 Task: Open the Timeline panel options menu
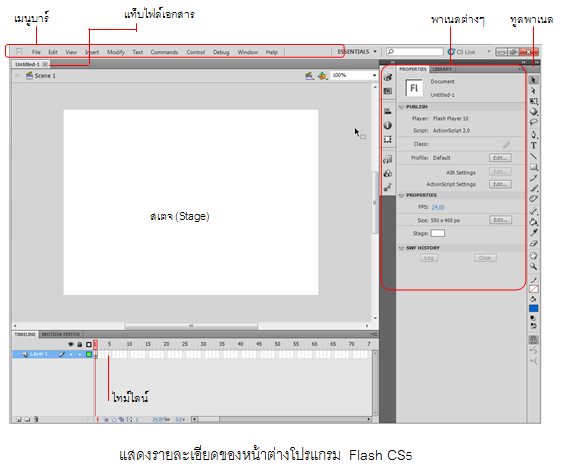(374, 334)
